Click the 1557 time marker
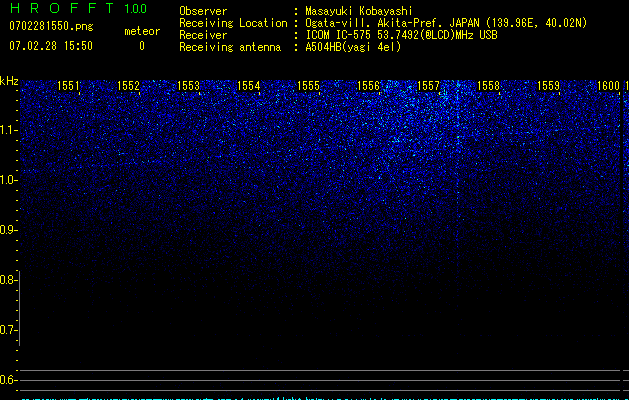This screenshot has width=629, height=400. click(x=428, y=85)
